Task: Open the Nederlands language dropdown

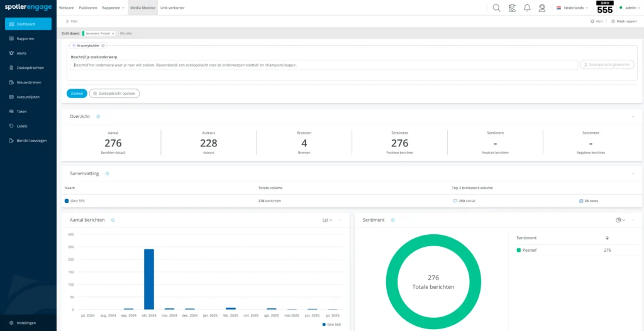Action: tap(572, 8)
